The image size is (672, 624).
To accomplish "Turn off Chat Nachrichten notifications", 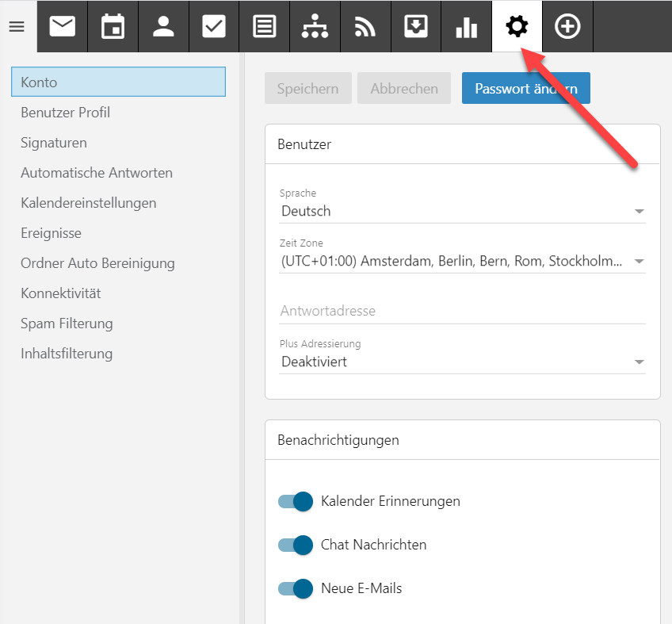I will [296, 545].
